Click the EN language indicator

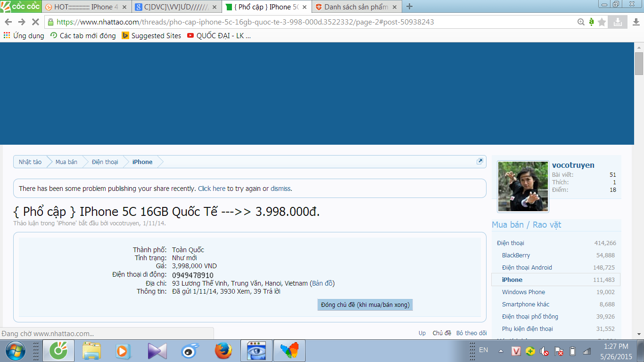pyautogui.click(x=483, y=350)
